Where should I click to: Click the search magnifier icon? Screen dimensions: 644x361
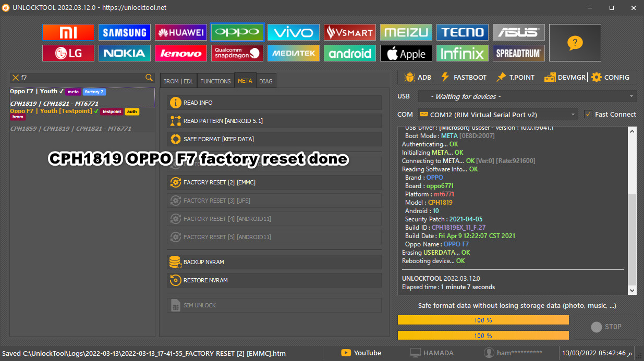point(149,78)
